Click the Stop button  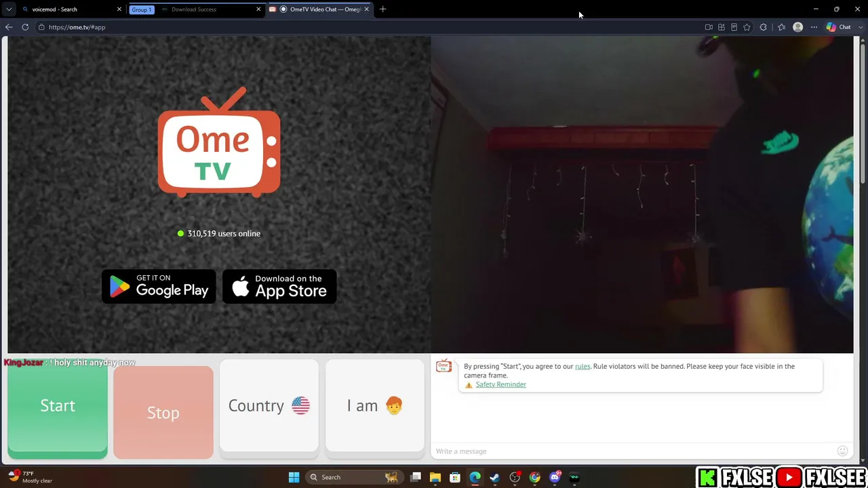[x=163, y=412]
